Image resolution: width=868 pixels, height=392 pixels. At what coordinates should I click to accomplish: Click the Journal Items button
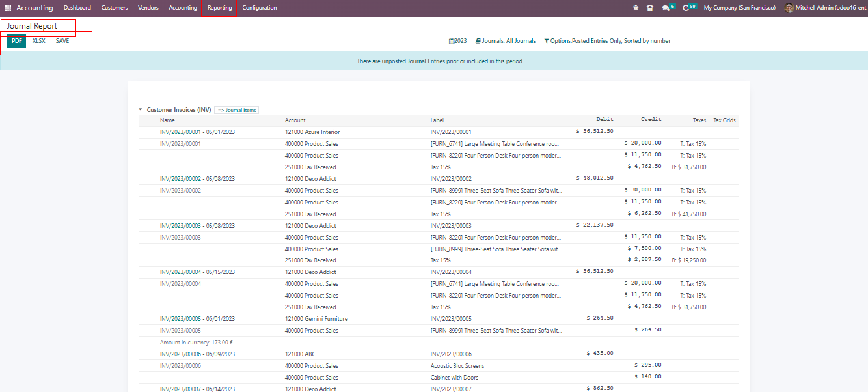tap(237, 110)
